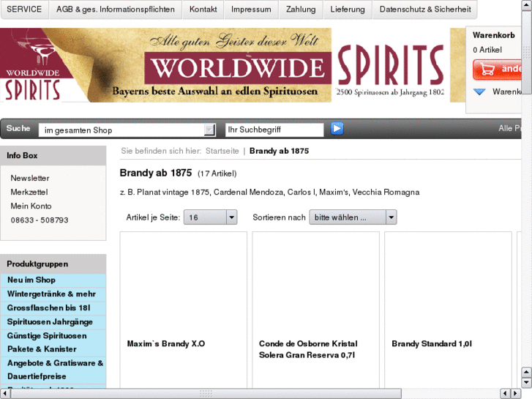Click the blue search submit arrow icon
The height and width of the screenshot is (399, 532).
[337, 129]
